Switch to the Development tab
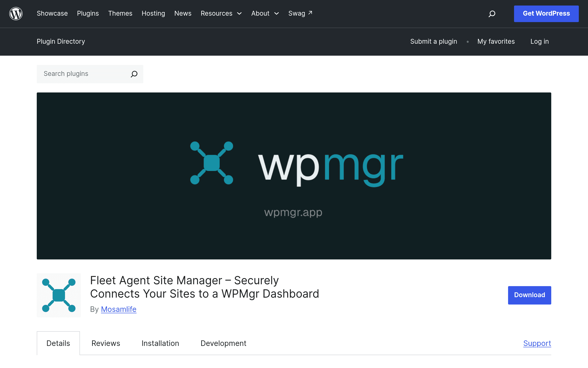588x368 pixels. point(223,343)
